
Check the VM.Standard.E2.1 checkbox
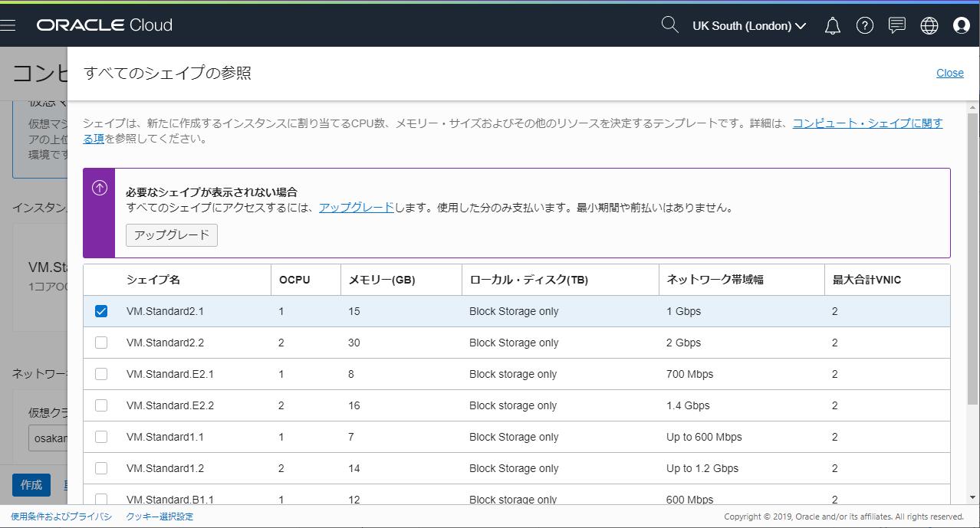tap(101, 374)
